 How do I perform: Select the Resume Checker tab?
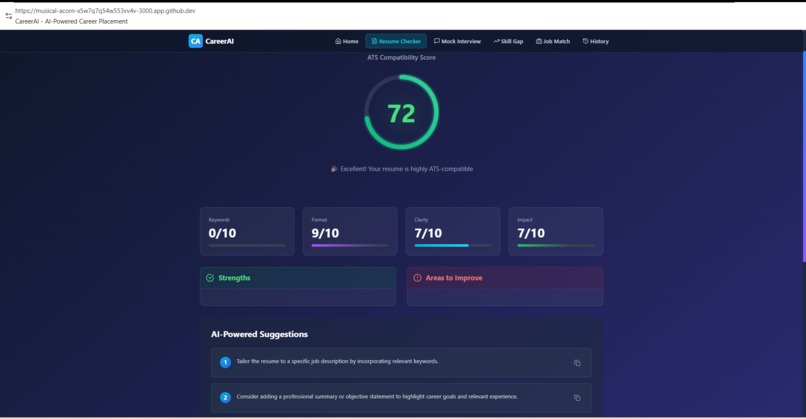[x=396, y=41]
